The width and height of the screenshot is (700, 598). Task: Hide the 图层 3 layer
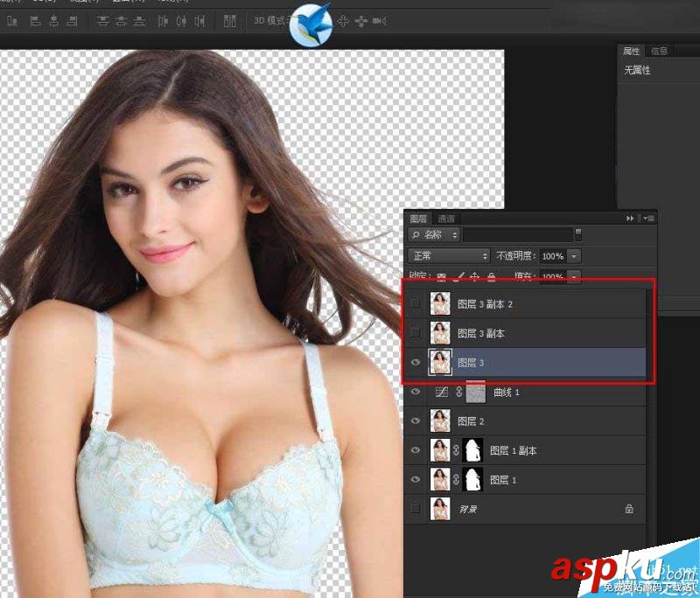pos(415,362)
